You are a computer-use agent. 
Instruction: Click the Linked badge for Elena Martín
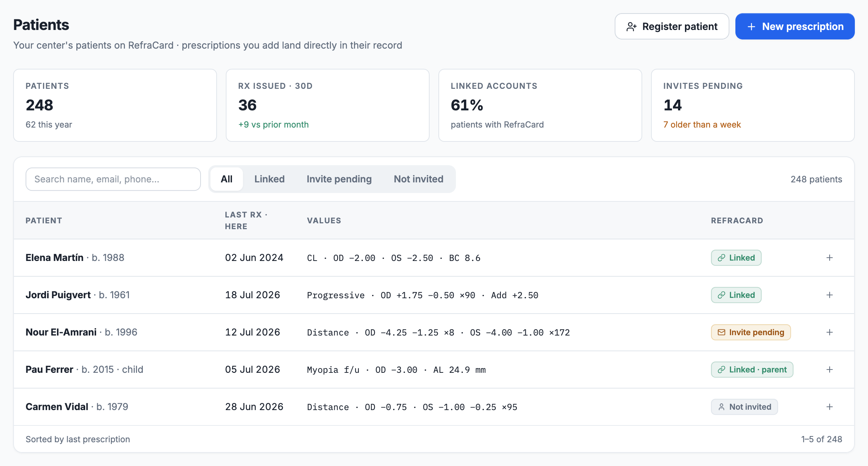pyautogui.click(x=736, y=258)
